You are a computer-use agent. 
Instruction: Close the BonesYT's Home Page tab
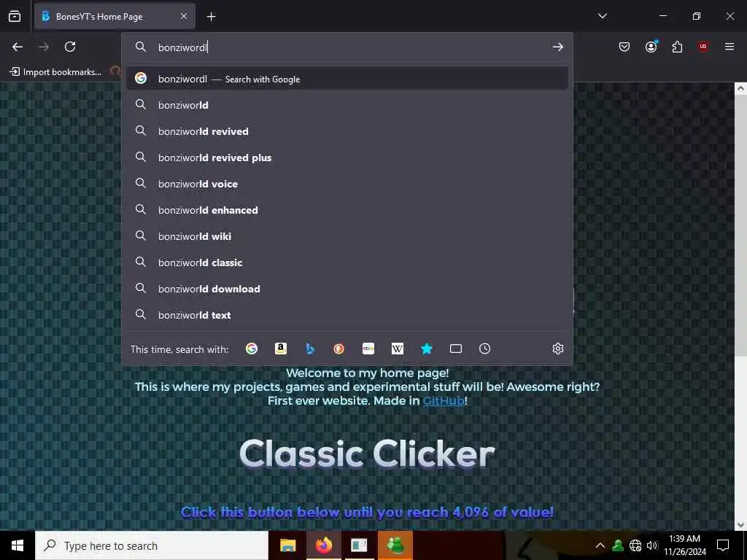click(184, 16)
